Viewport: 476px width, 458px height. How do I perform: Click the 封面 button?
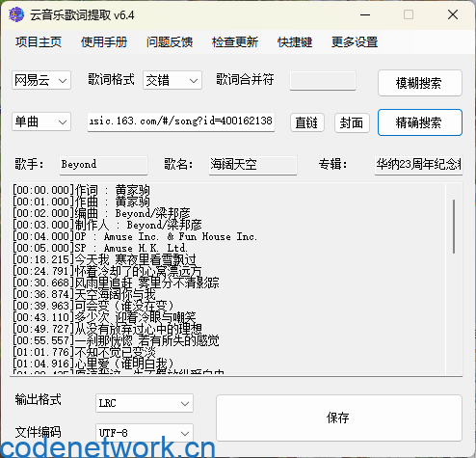(352, 122)
